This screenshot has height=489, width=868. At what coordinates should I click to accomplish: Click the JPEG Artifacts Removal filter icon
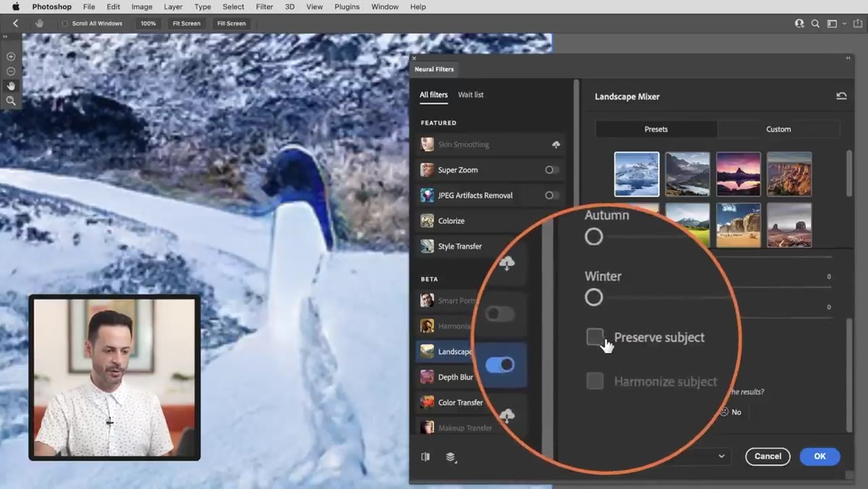tap(427, 195)
